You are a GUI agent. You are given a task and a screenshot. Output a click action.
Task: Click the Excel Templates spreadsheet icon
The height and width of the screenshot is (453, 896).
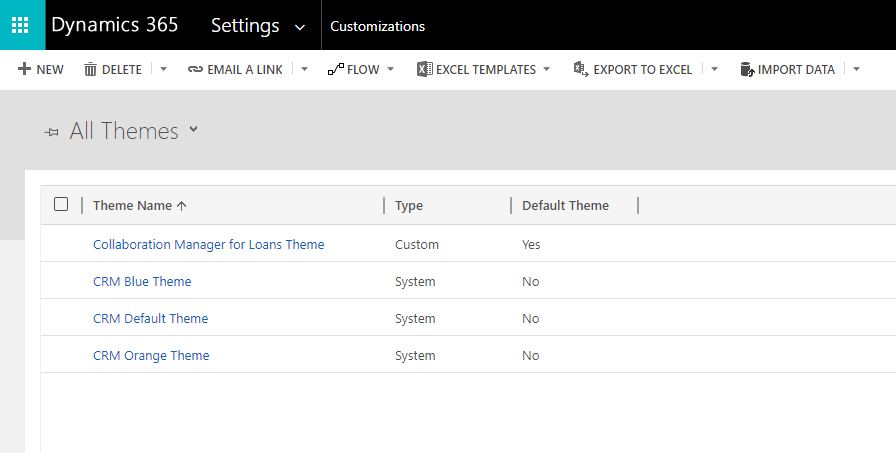[425, 69]
